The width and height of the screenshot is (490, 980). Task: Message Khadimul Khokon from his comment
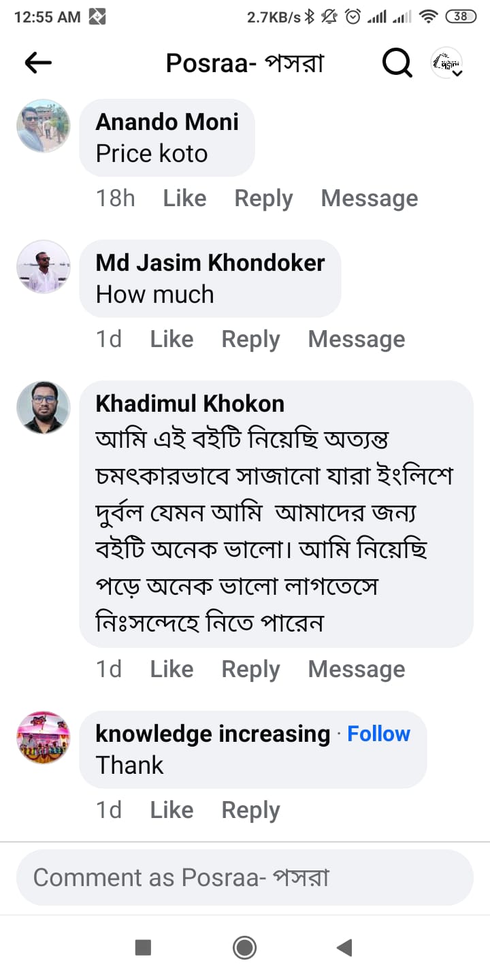pyautogui.click(x=356, y=669)
